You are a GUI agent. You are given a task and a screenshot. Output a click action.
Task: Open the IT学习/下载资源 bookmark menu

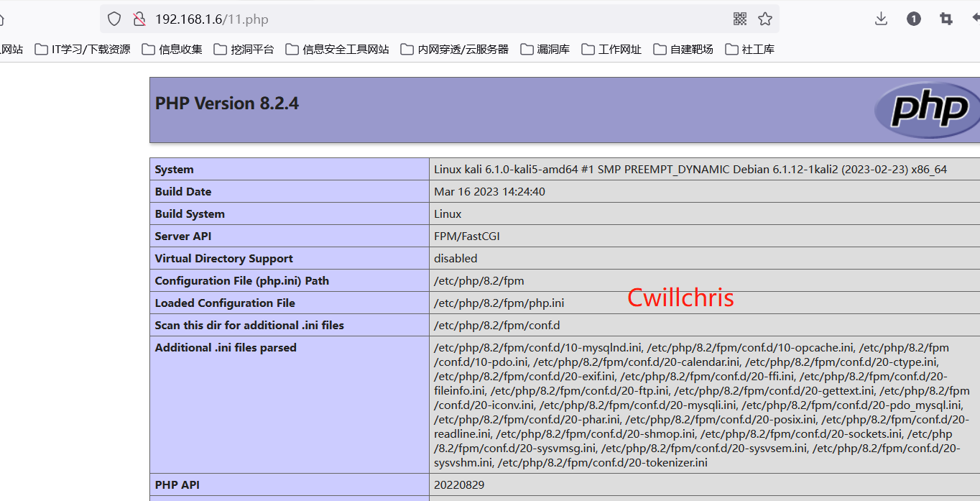tap(82, 49)
